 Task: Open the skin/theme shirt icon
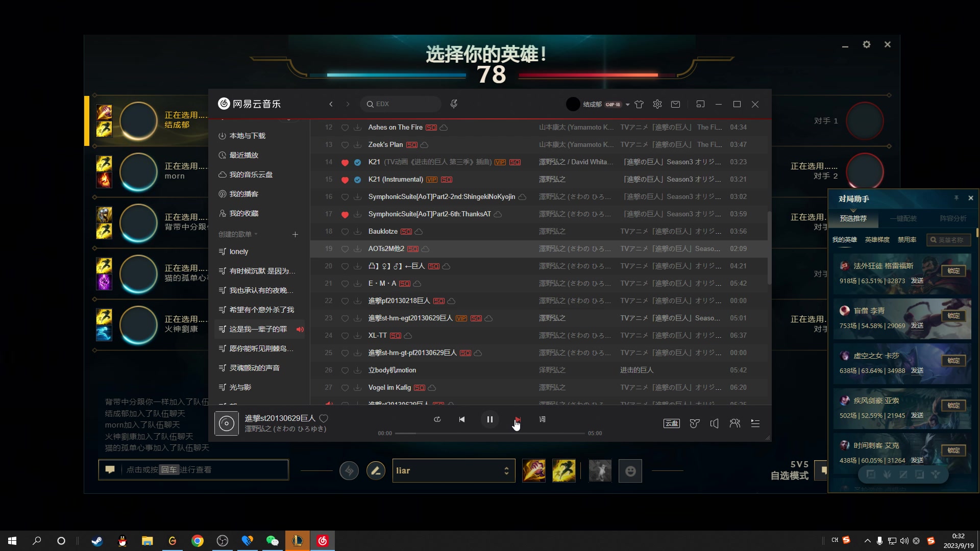tap(639, 104)
